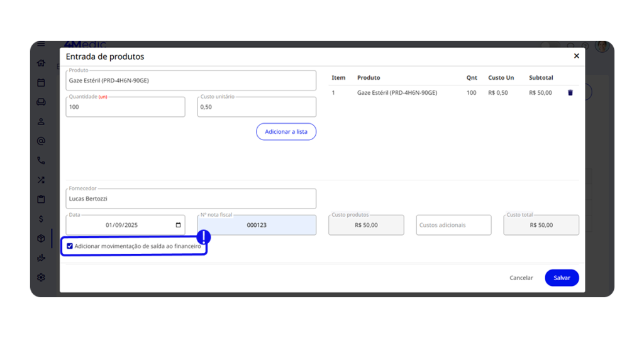Open the clipboard icon in the sidebar
The width and height of the screenshot is (644, 338).
pyautogui.click(x=41, y=199)
